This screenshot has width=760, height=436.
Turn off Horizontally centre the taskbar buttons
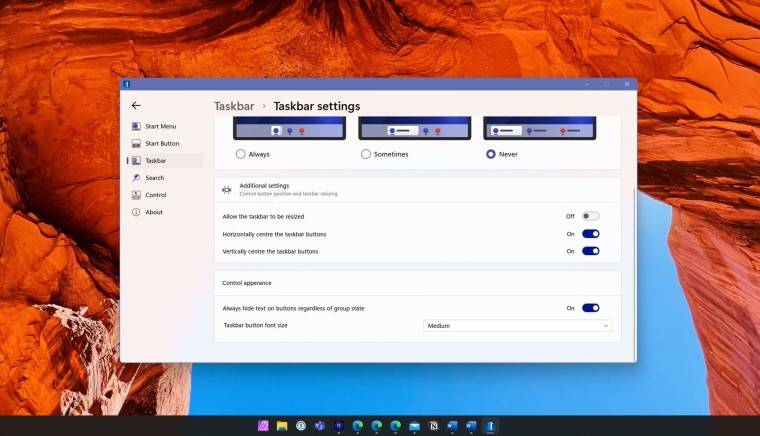pos(590,234)
